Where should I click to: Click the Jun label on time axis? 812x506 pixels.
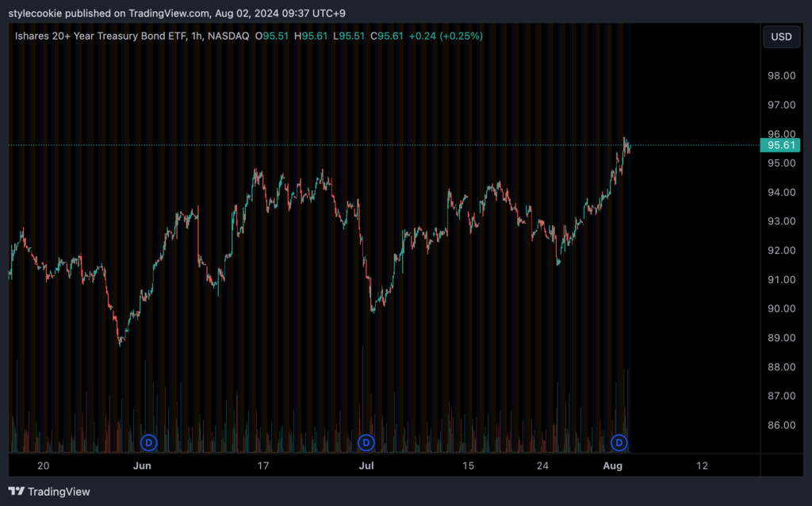tap(142, 466)
